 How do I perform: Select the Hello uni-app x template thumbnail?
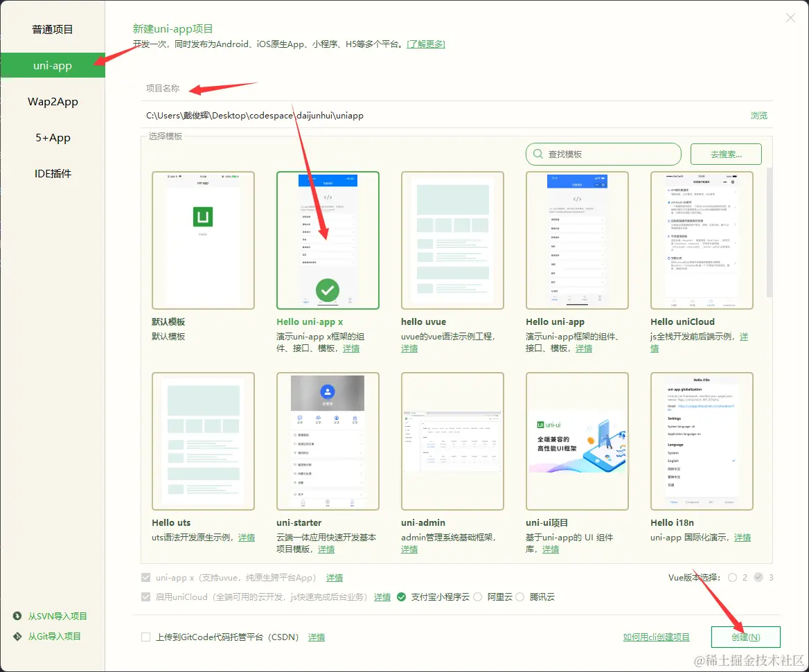(x=328, y=240)
